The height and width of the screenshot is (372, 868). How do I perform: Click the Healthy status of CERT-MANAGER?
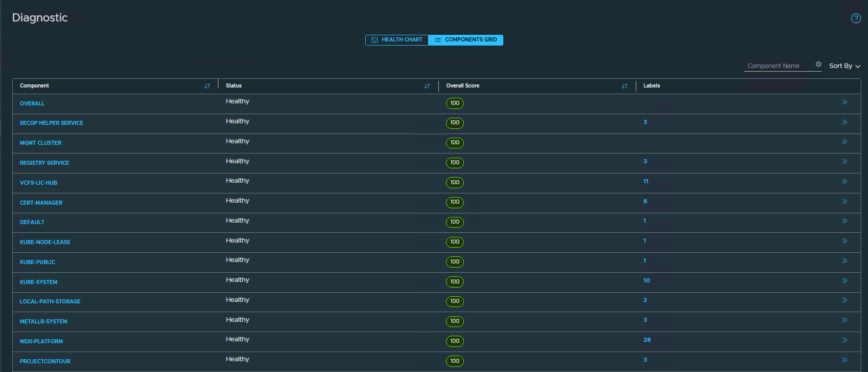tap(237, 201)
